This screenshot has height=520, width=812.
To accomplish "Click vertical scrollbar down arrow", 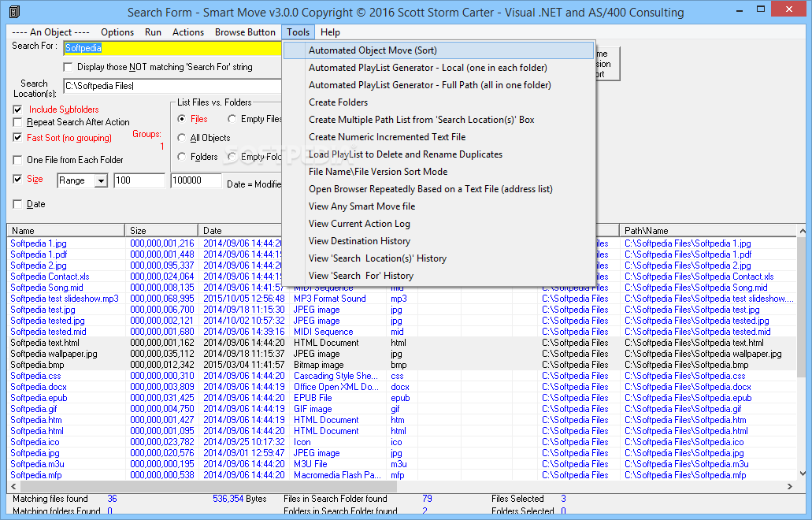I will (803, 473).
